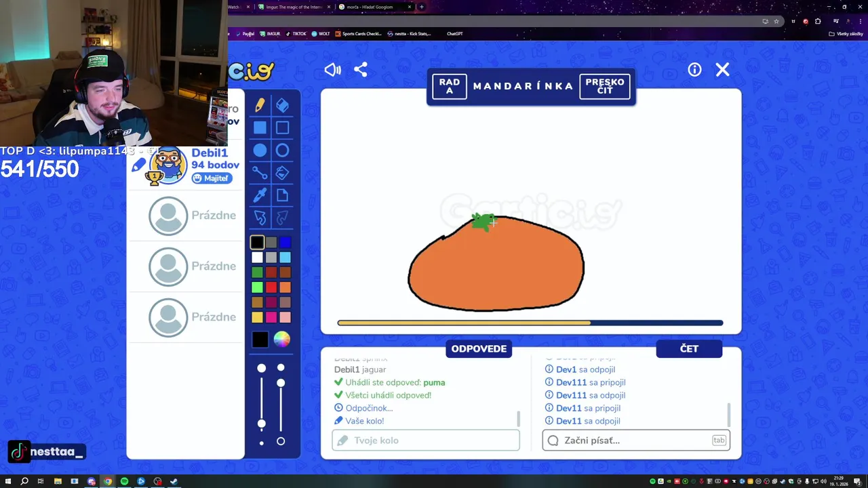868x488 pixels.
Task: Undo the last stroke with left arrow
Action: tap(260, 218)
